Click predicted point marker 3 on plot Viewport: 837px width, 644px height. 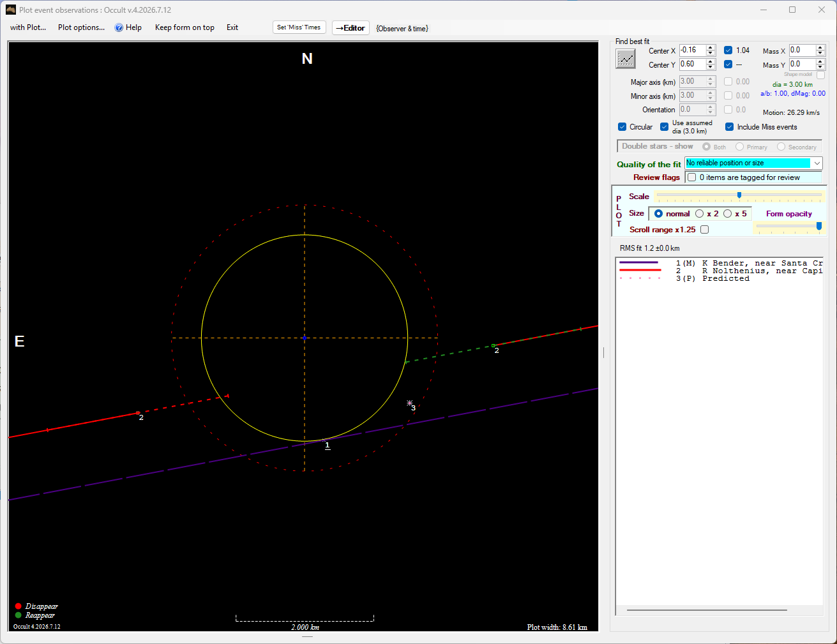[x=410, y=403]
